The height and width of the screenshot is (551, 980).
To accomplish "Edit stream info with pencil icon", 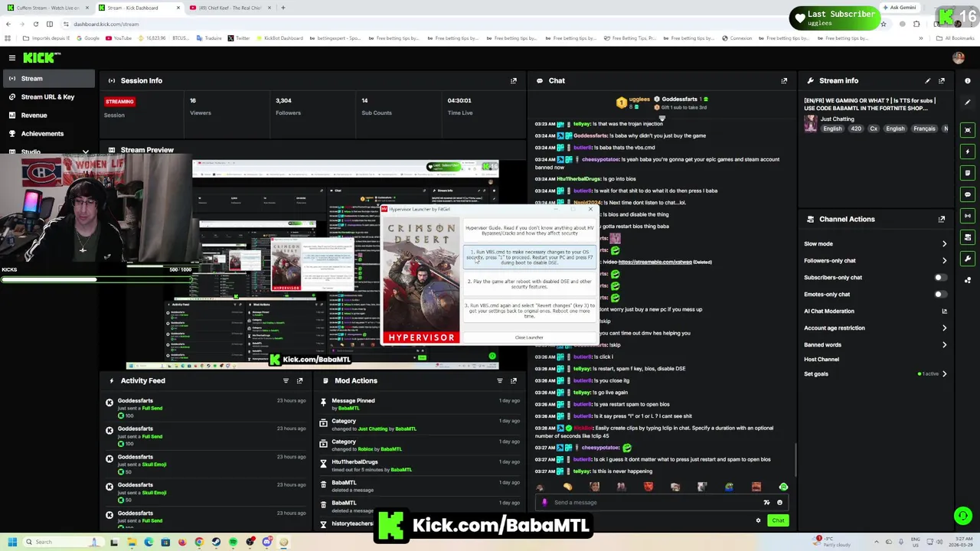I will [x=928, y=80].
